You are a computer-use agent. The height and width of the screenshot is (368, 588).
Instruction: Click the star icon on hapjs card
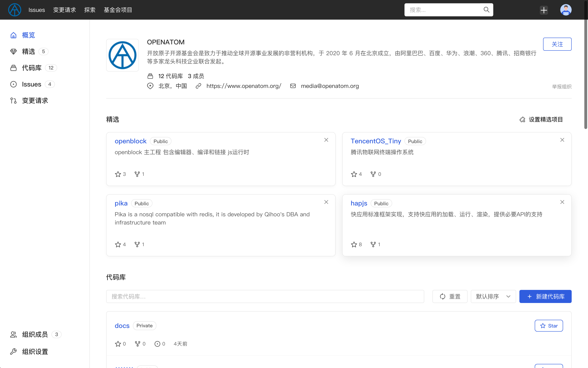(x=354, y=244)
